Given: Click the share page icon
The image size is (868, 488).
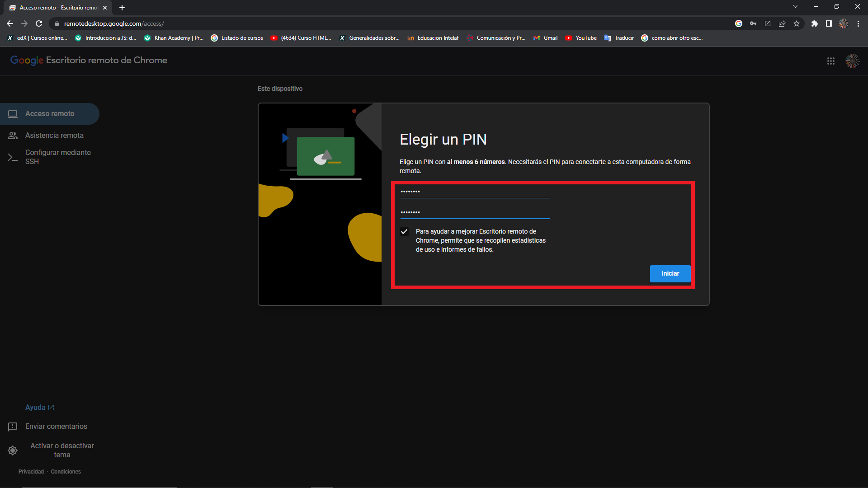Looking at the screenshot, I should tap(782, 23).
